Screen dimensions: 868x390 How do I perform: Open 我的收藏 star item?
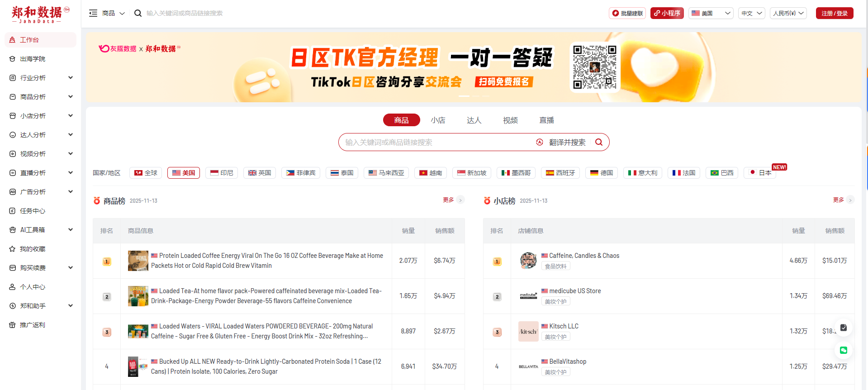pos(40,249)
